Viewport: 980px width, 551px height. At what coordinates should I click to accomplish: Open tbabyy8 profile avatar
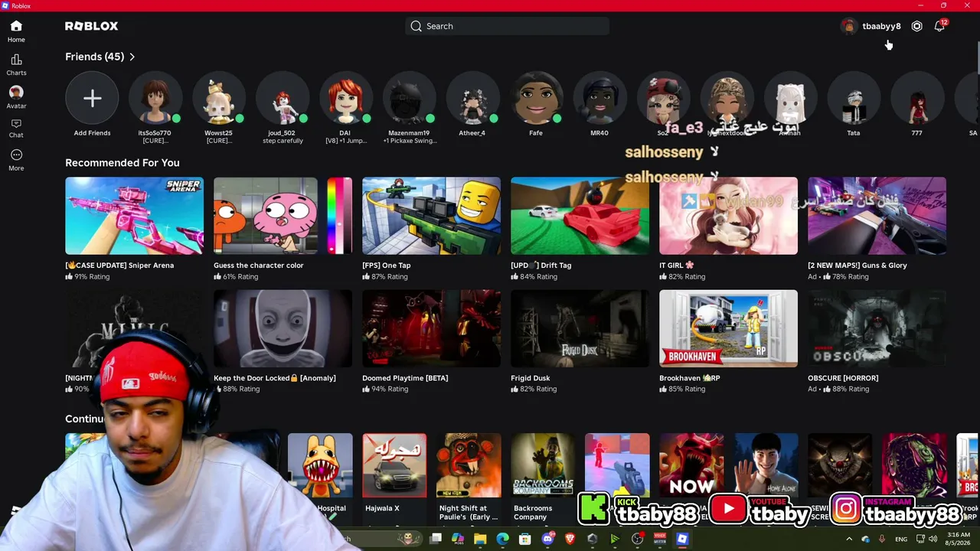pos(848,26)
